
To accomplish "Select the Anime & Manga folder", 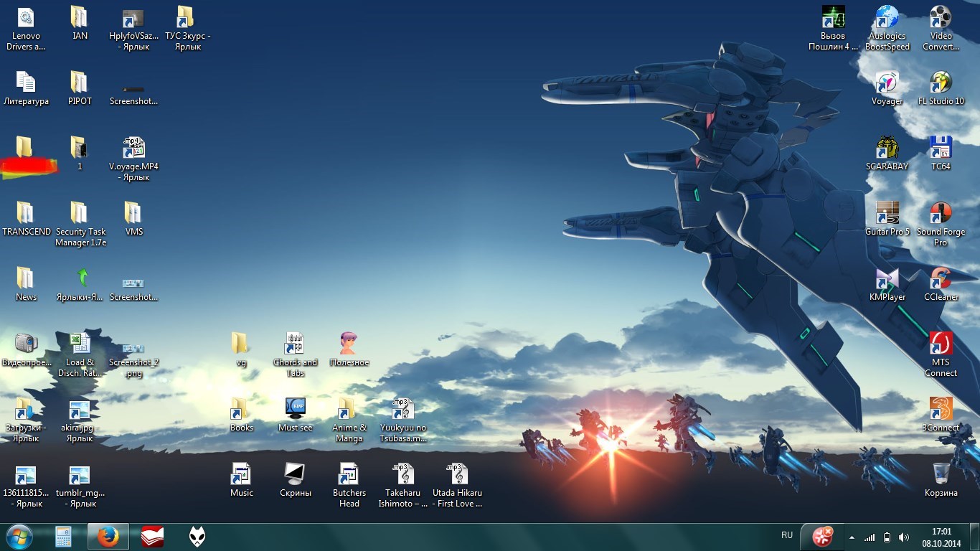I will [349, 409].
